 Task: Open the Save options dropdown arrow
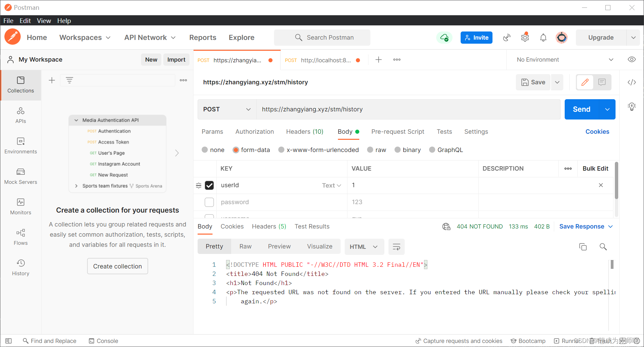[x=557, y=82]
